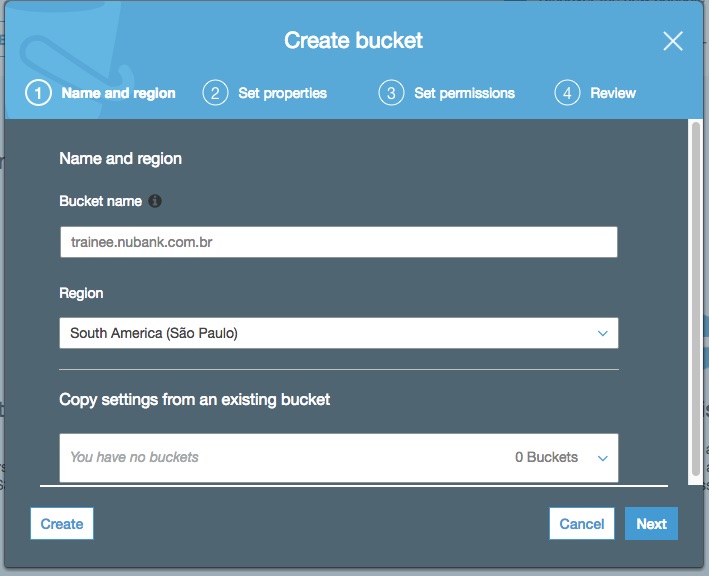Select the Name and region step
709x576 pixels.
pos(118,93)
